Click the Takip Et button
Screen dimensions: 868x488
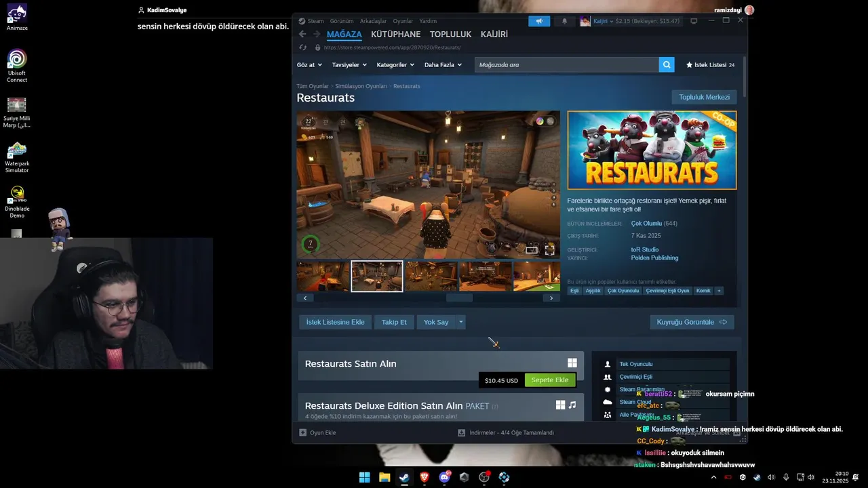click(394, 322)
